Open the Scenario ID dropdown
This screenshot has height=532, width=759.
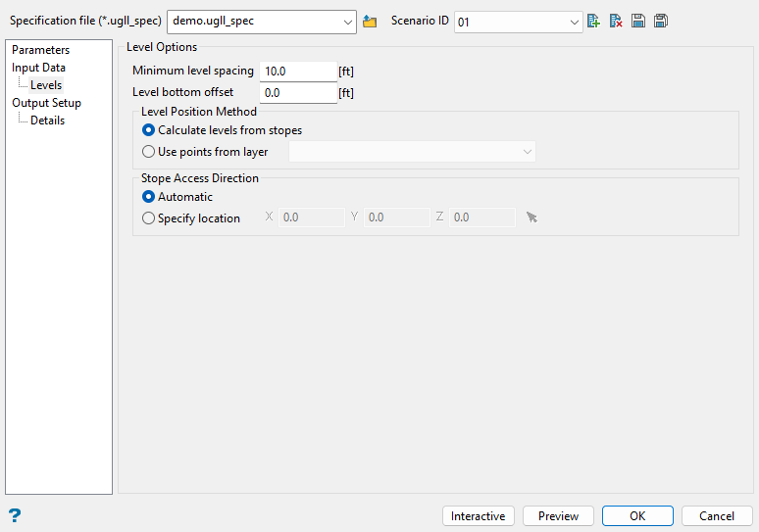tap(574, 23)
